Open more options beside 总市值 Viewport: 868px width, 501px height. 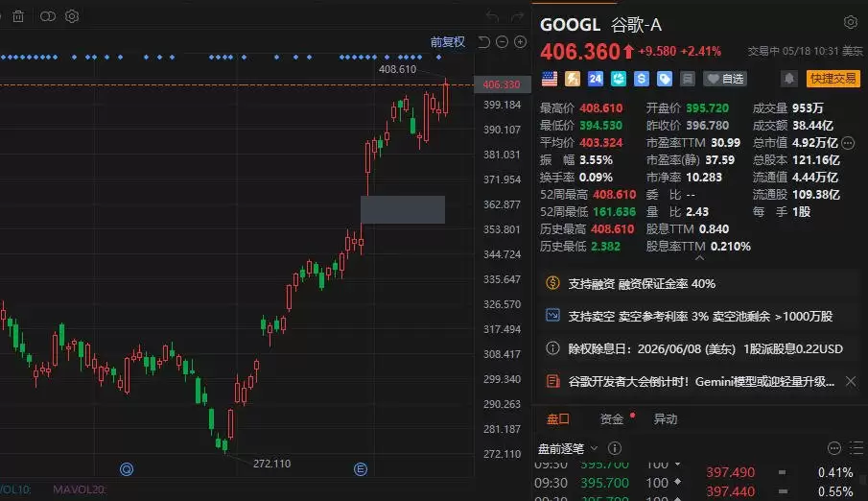point(848,143)
